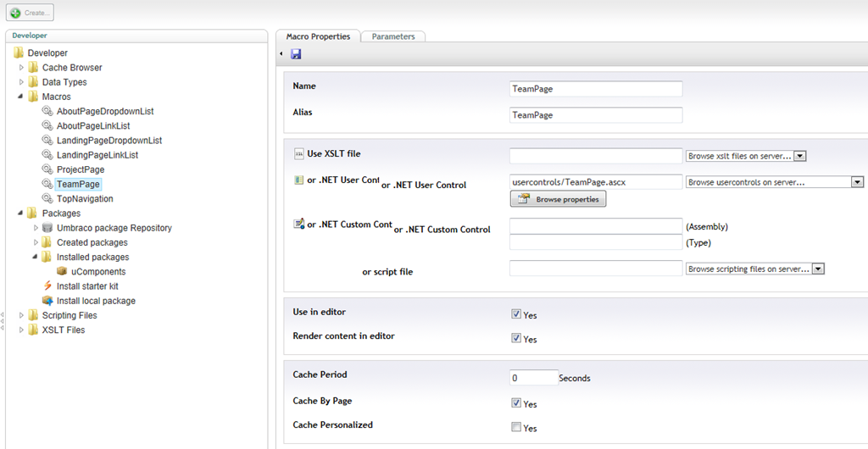This screenshot has width=868, height=449.
Task: Click the uComponents package box icon
Action: (x=62, y=272)
